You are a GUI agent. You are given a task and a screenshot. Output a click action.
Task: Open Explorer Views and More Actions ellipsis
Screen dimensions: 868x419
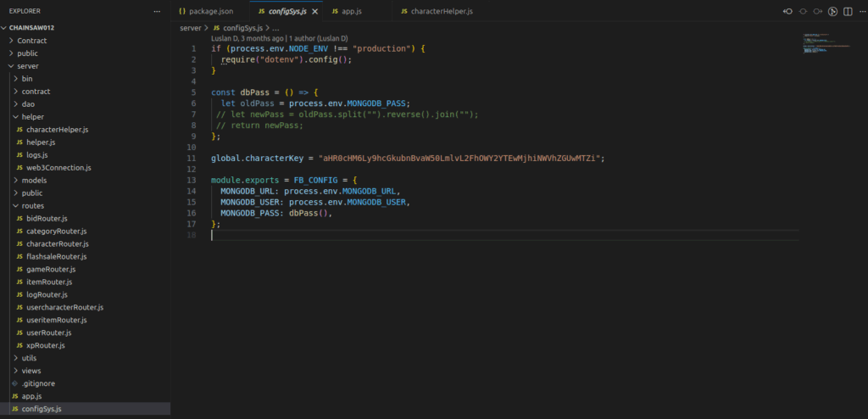coord(156,11)
